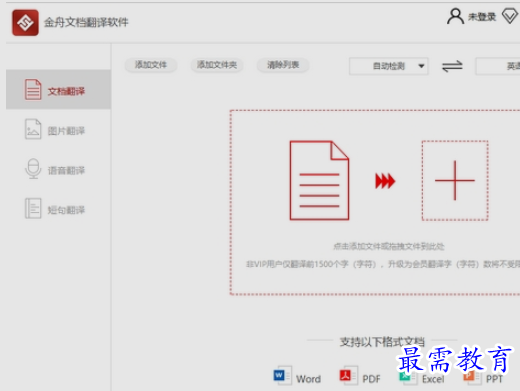Click the 添加文件夹 button
Image resolution: width=520 pixels, height=391 pixels.
(217, 65)
